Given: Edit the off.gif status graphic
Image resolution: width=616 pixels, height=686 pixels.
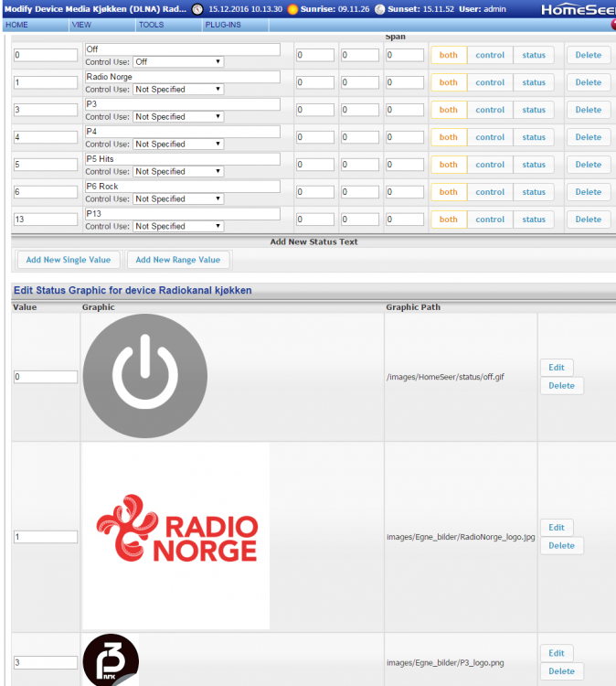Looking at the screenshot, I should (x=557, y=368).
